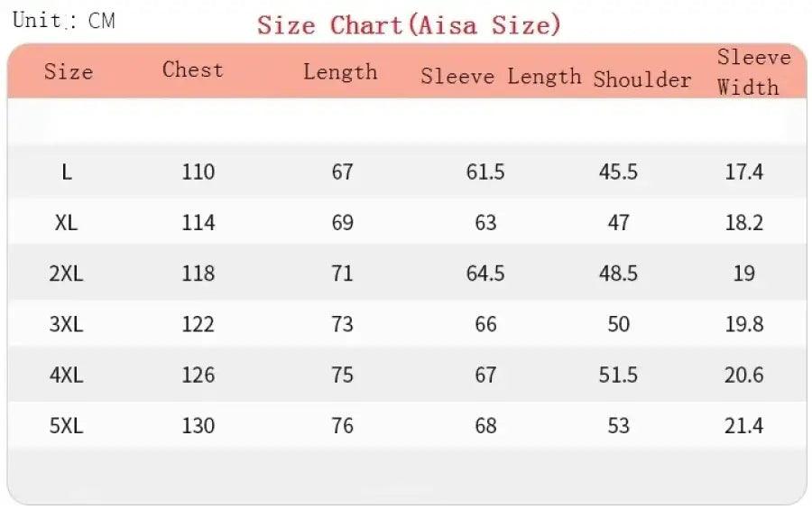
Task: Click the Sleeve Width column header
Action: pyautogui.click(x=748, y=72)
